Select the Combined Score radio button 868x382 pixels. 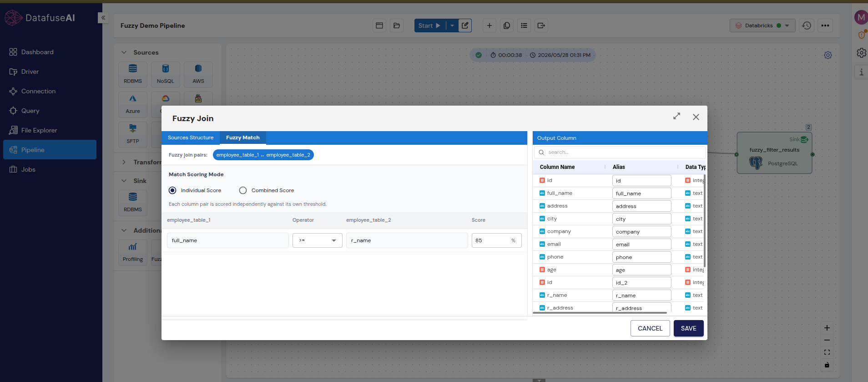click(243, 190)
